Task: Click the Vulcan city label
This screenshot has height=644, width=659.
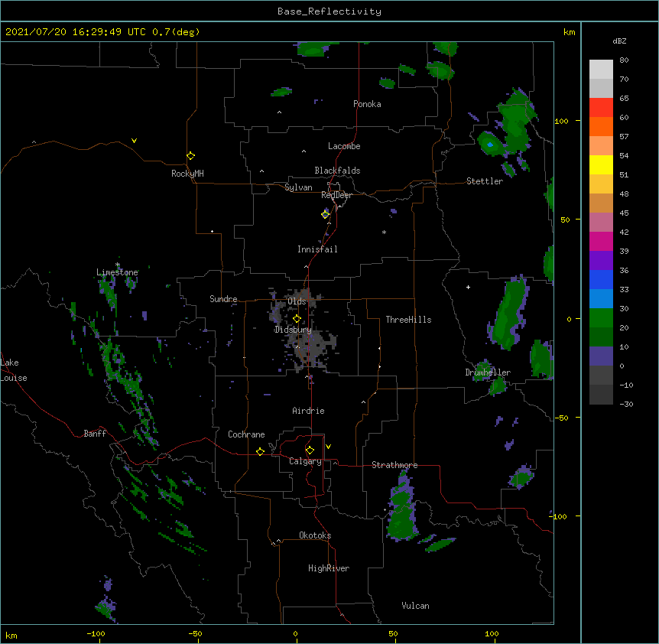Action: click(415, 606)
